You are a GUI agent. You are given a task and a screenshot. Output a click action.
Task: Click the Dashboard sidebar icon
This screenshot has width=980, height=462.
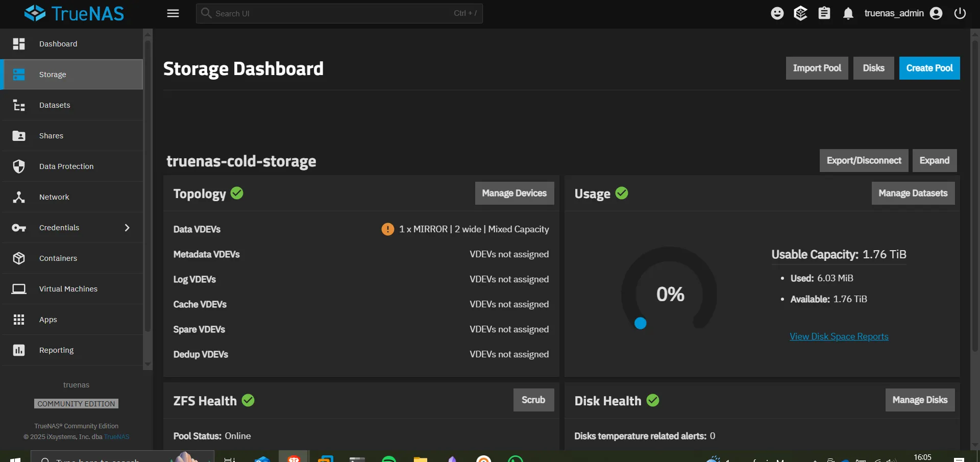[19, 44]
